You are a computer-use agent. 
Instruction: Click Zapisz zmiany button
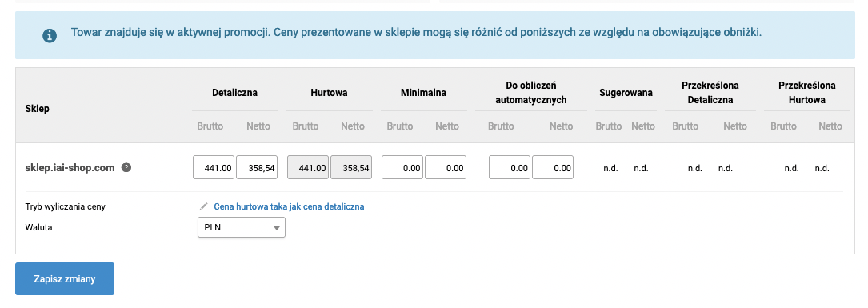coord(65,278)
